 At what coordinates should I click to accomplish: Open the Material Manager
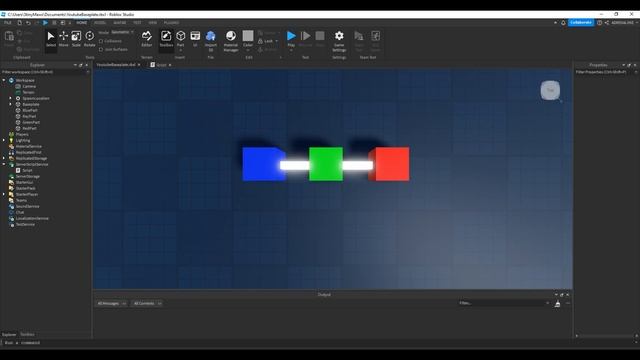pos(231,41)
